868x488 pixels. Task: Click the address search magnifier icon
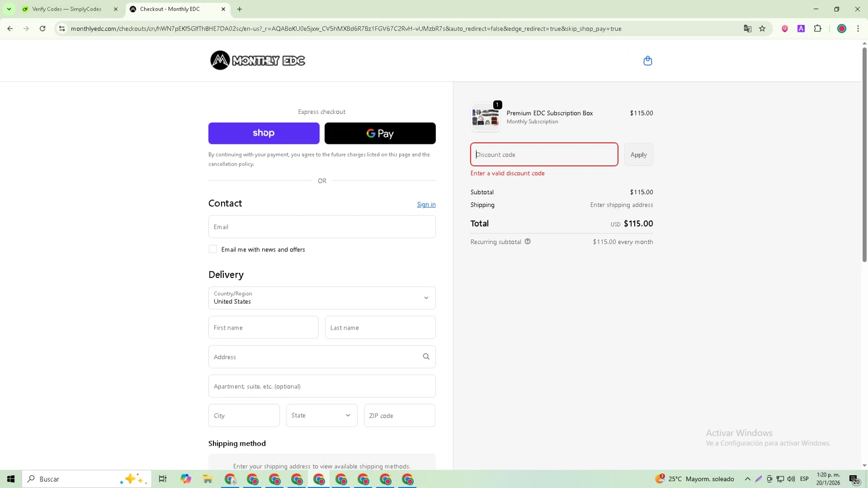pyautogui.click(x=426, y=357)
